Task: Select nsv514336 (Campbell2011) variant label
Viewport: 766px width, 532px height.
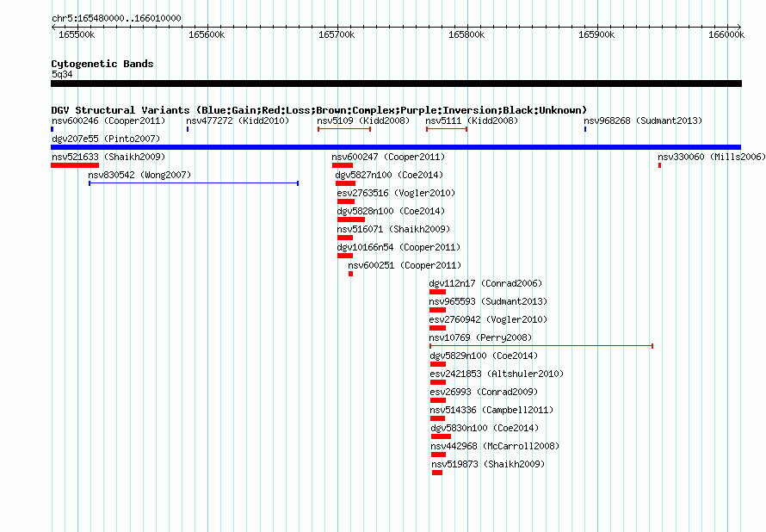Action: (492, 410)
